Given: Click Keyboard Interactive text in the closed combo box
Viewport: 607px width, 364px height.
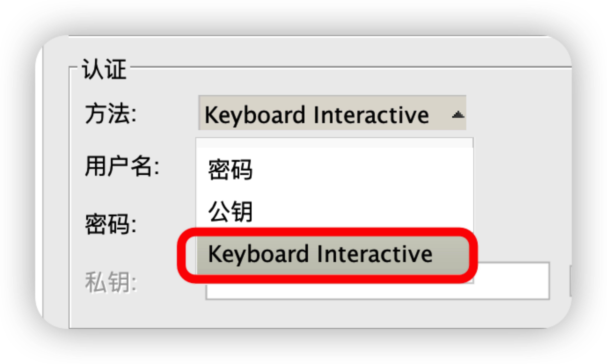Looking at the screenshot, I should pyautogui.click(x=317, y=115).
